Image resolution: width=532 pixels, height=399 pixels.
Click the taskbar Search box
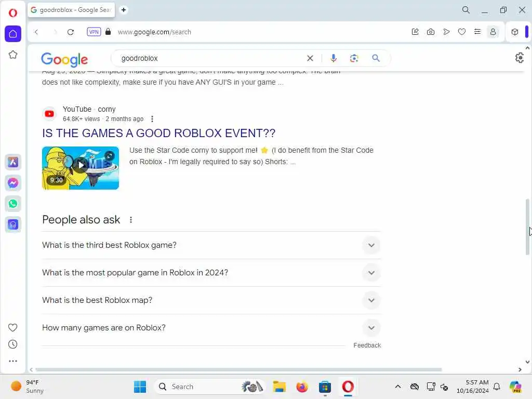coord(209,387)
